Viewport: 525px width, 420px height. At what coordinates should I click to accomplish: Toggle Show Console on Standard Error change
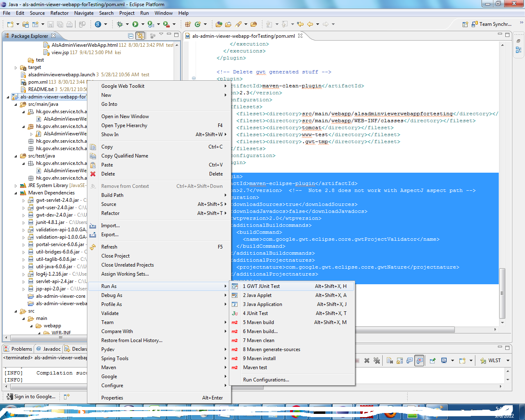419,361
